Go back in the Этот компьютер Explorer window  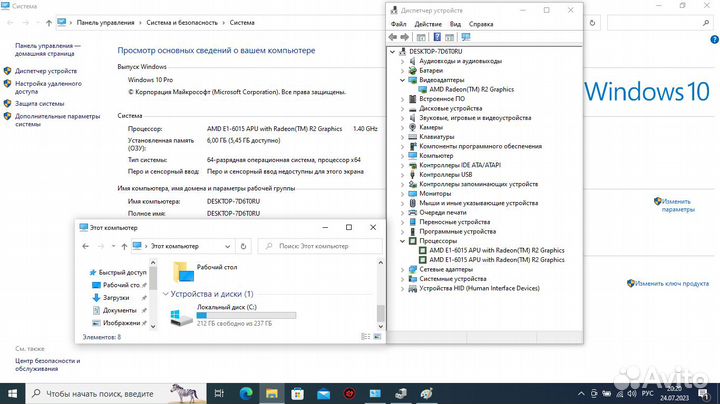pyautogui.click(x=85, y=246)
